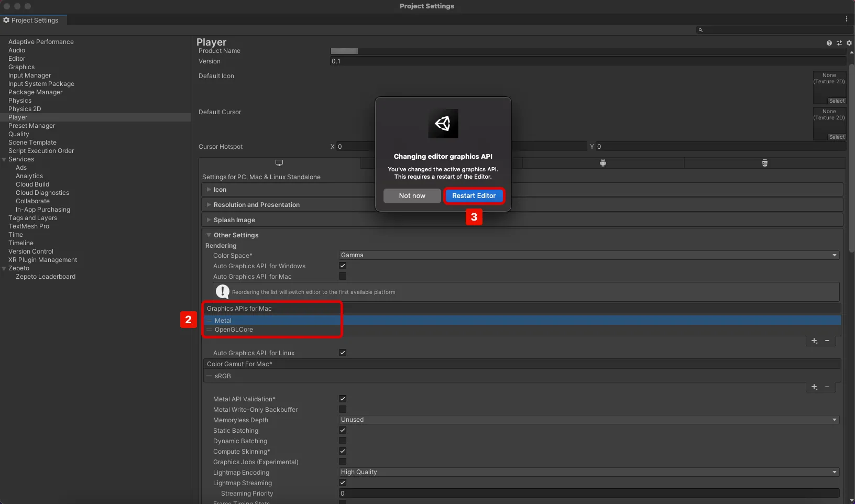This screenshot has height=504, width=855.
Task: Toggle Metal API Validation checkbox
Action: click(x=343, y=399)
